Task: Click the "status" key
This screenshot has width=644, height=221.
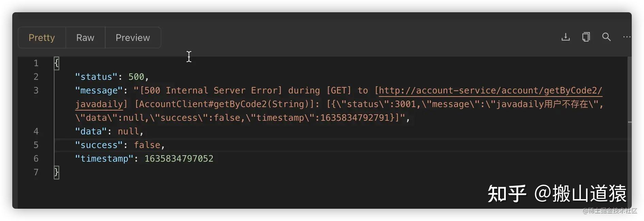Action: tap(96, 77)
